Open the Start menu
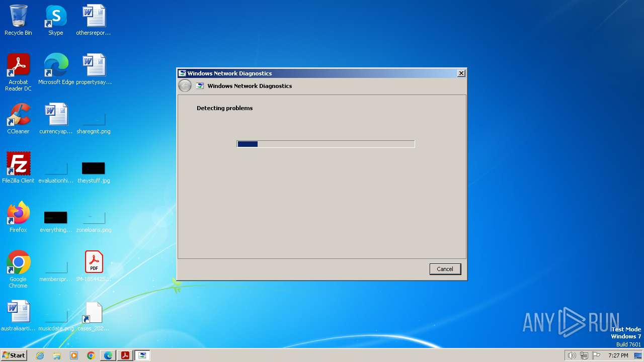This screenshot has width=644, height=362. (x=14, y=355)
